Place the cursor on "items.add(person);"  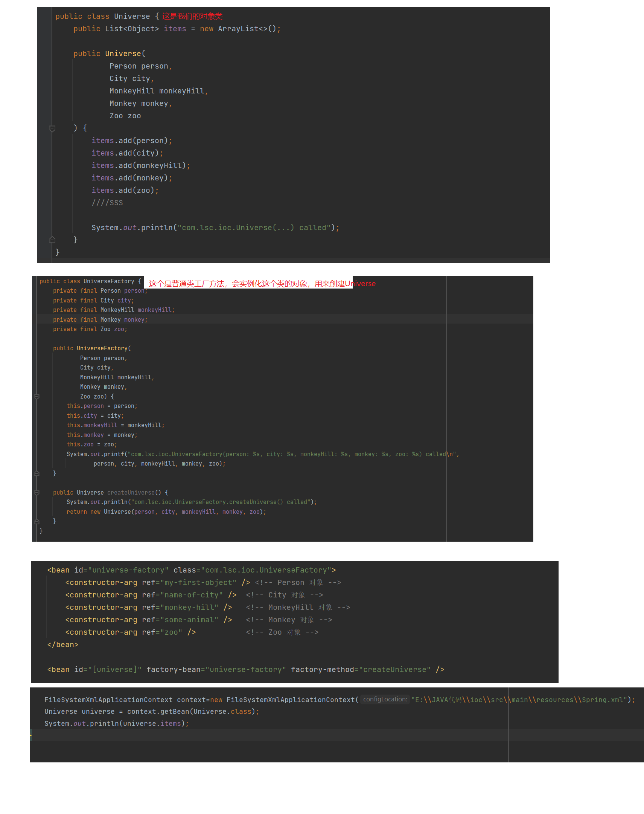[x=132, y=141]
